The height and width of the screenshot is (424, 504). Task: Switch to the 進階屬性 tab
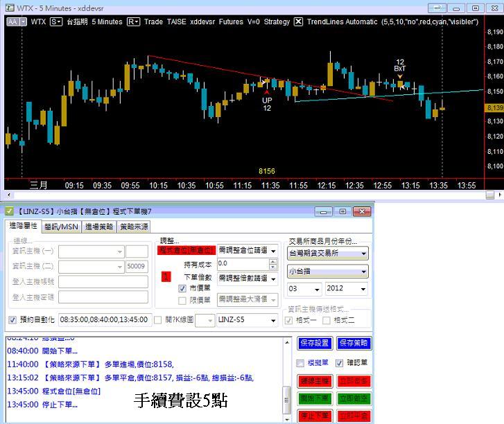[x=23, y=225]
